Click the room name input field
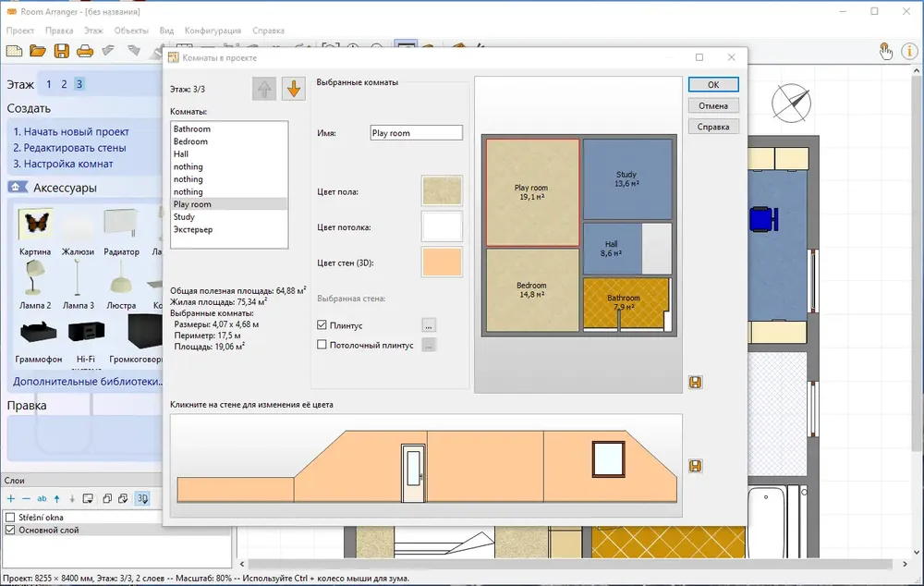This screenshot has height=586, width=924. 416,133
